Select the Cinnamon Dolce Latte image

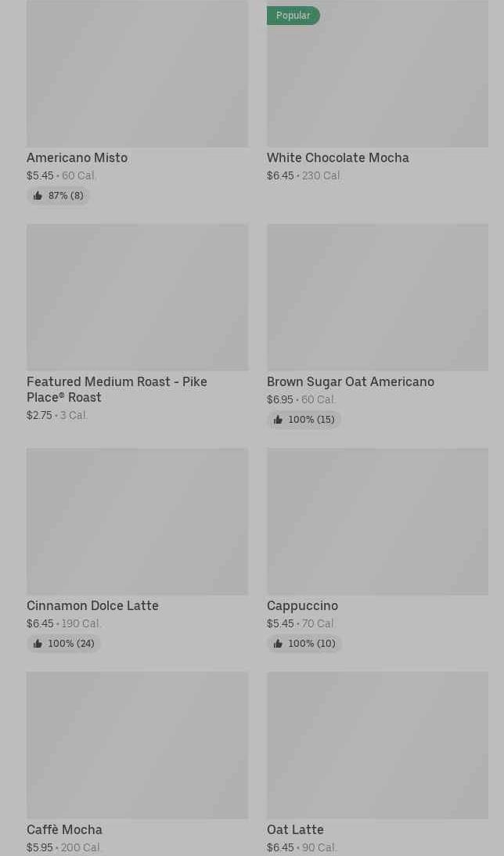coord(137,521)
